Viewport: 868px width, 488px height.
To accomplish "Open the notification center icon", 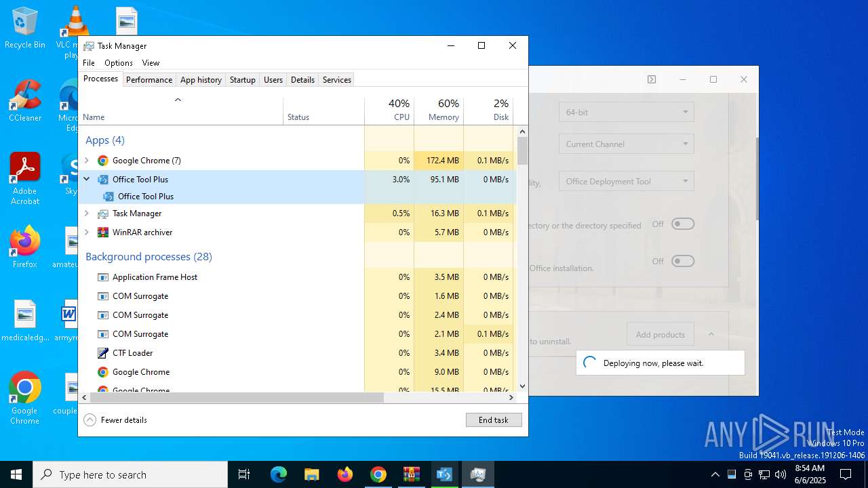I will pyautogui.click(x=846, y=474).
